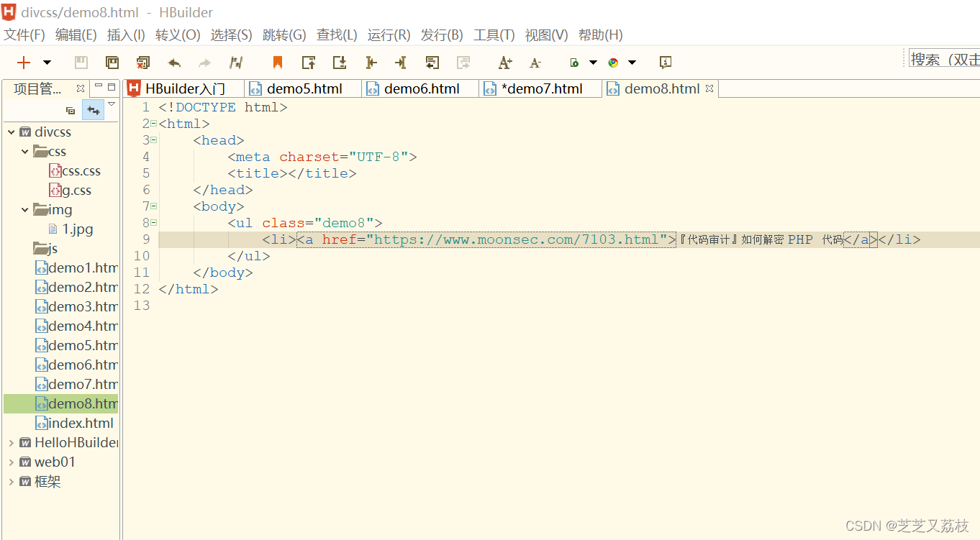The width and height of the screenshot is (980, 540).
Task: Switch to the demo6.html tab
Action: point(421,88)
